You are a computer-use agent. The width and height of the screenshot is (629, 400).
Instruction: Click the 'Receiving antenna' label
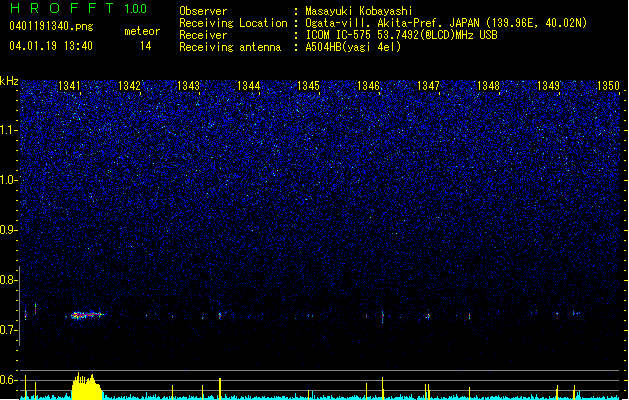click(x=230, y=47)
